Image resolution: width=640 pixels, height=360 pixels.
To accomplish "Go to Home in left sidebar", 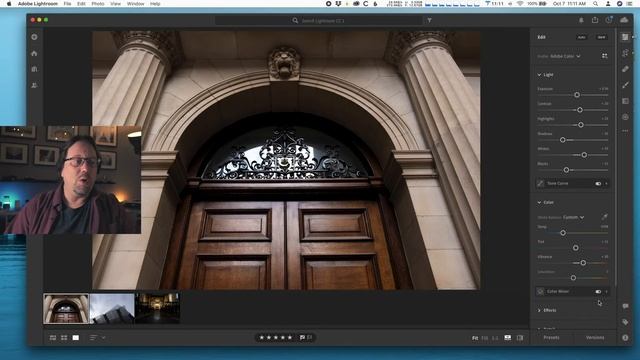I will [x=34, y=53].
